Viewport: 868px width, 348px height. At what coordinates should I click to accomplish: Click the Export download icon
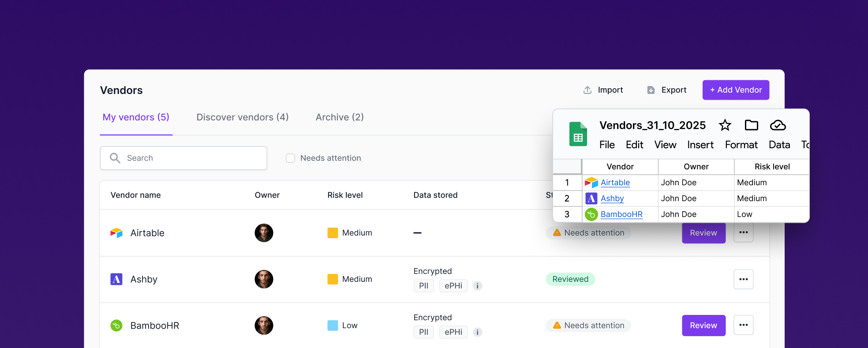pyautogui.click(x=651, y=90)
